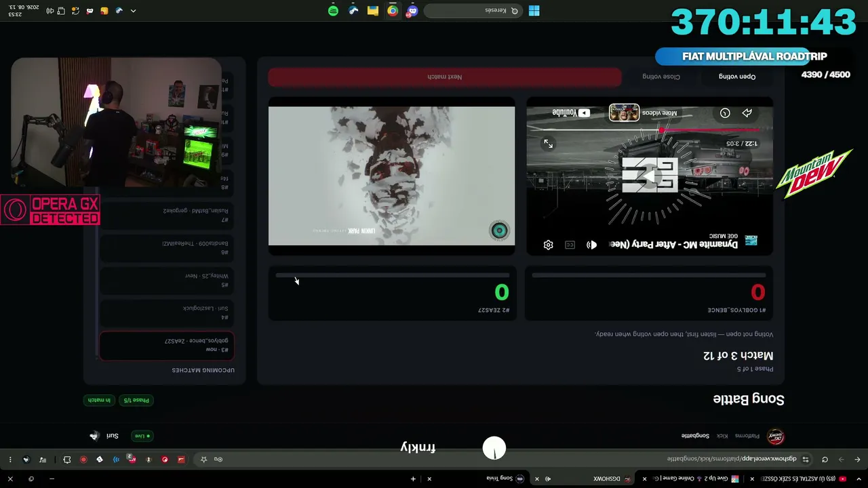View site information next to the URL
This screenshot has height=488, width=868.
tap(806, 460)
